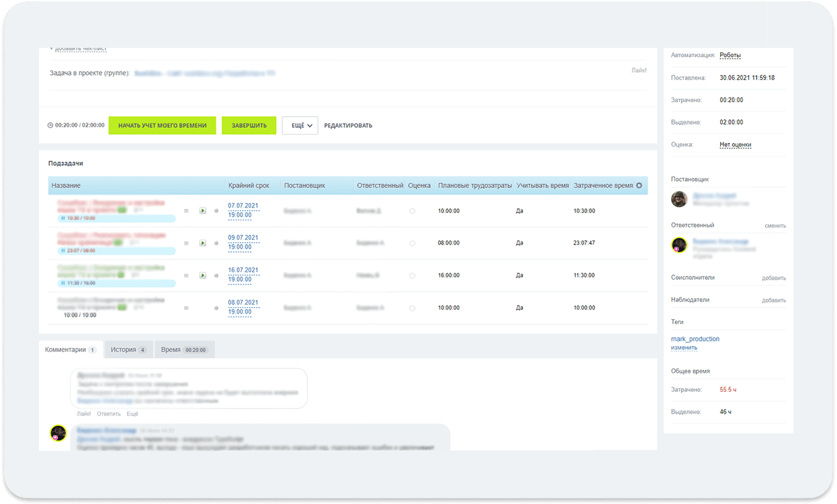
Task: Open the Нет оценки rating selector
Action: tap(735, 145)
